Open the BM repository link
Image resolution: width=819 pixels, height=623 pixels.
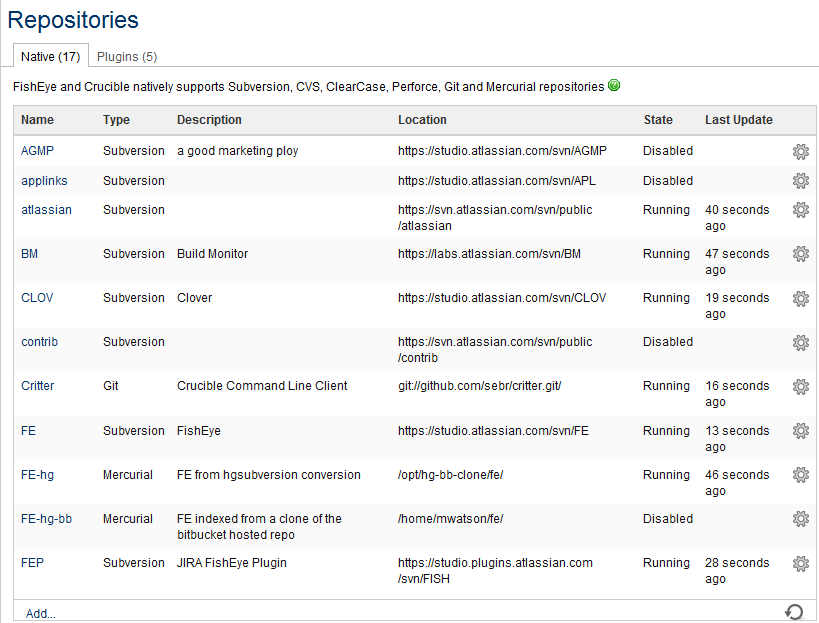(29, 254)
